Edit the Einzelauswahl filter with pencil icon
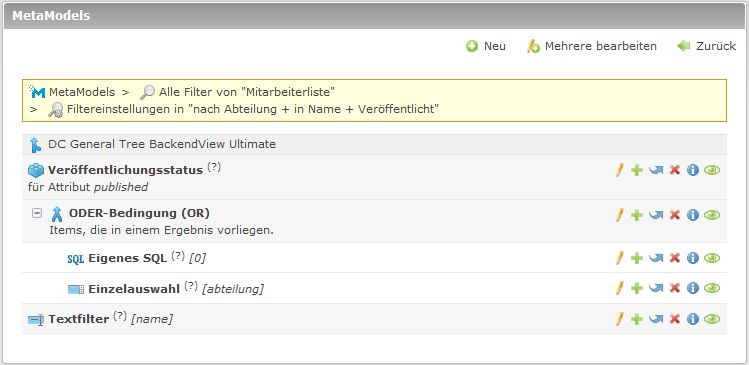This screenshot has height=365, width=749. pyautogui.click(x=620, y=288)
